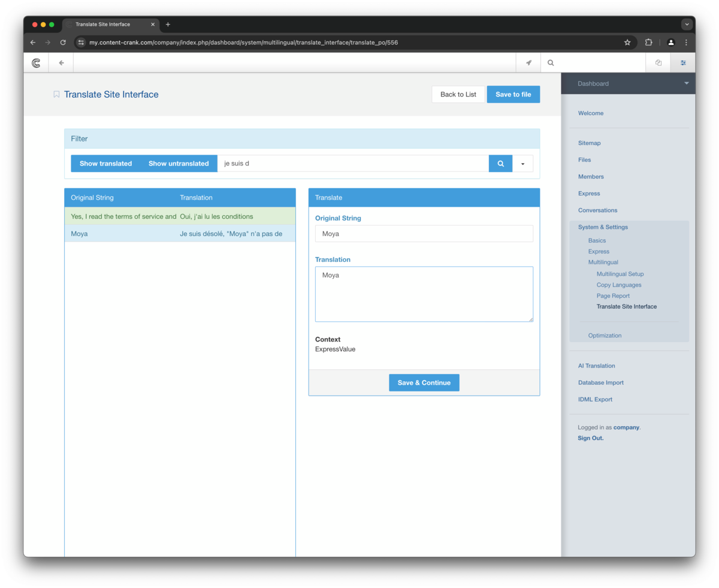Image resolution: width=719 pixels, height=588 pixels.
Task: Open the dropdown caret next to the search button
Action: click(522, 164)
